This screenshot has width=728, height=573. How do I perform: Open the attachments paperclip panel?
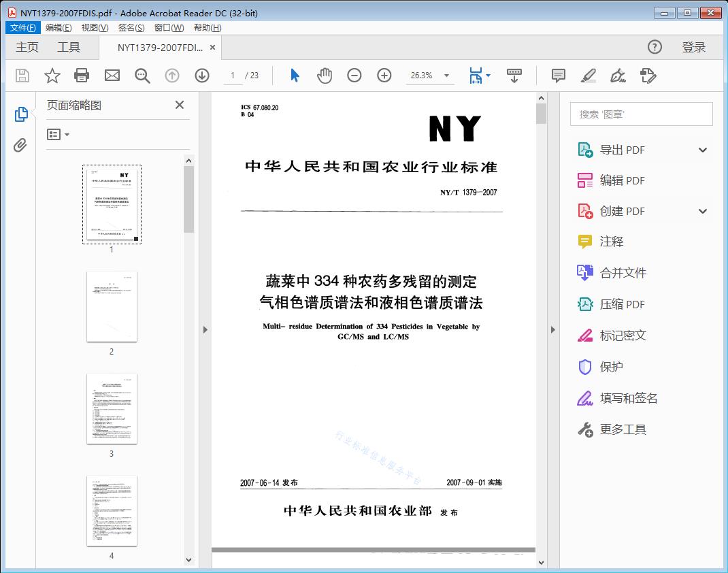point(21,145)
